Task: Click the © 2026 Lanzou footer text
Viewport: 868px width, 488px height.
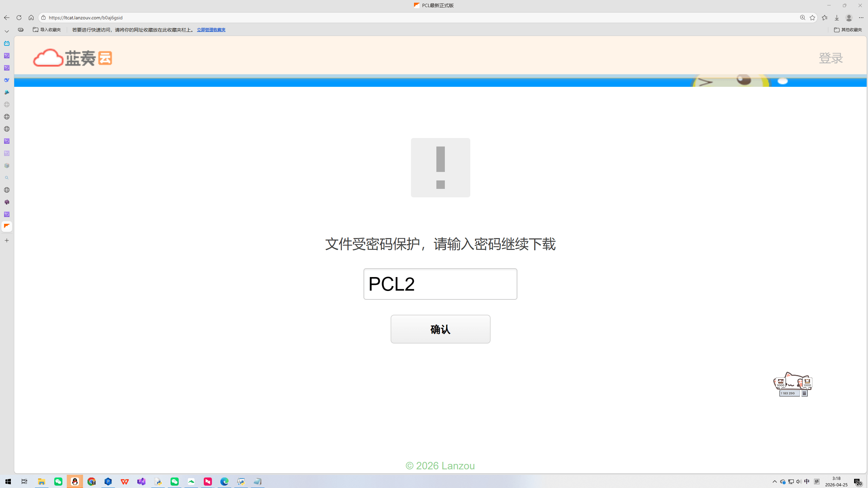Action: point(440,466)
